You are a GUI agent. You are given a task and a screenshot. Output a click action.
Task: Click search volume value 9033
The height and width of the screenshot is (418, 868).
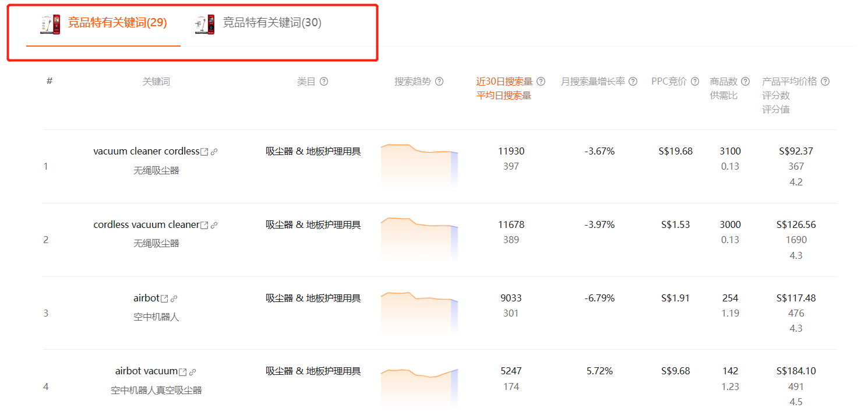(511, 298)
